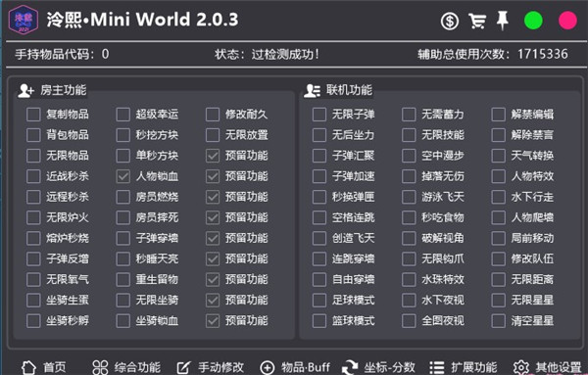Viewport: 588px width, 375px height.
Task: Tick the 房员摔死 checkbox
Action: (x=123, y=217)
